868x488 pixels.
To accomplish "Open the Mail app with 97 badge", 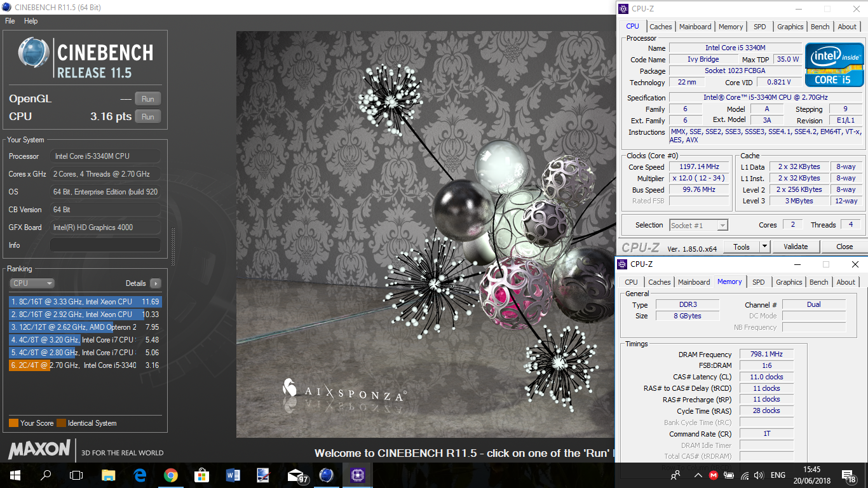I will [297, 475].
